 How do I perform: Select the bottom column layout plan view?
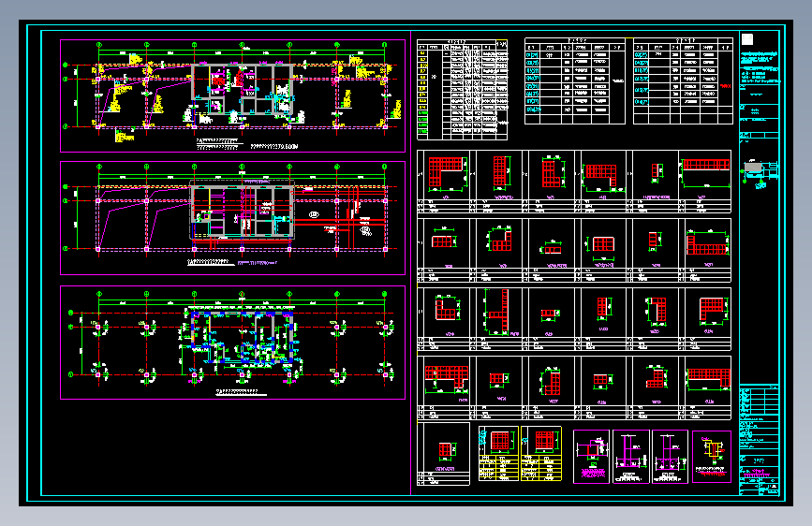click(x=232, y=343)
